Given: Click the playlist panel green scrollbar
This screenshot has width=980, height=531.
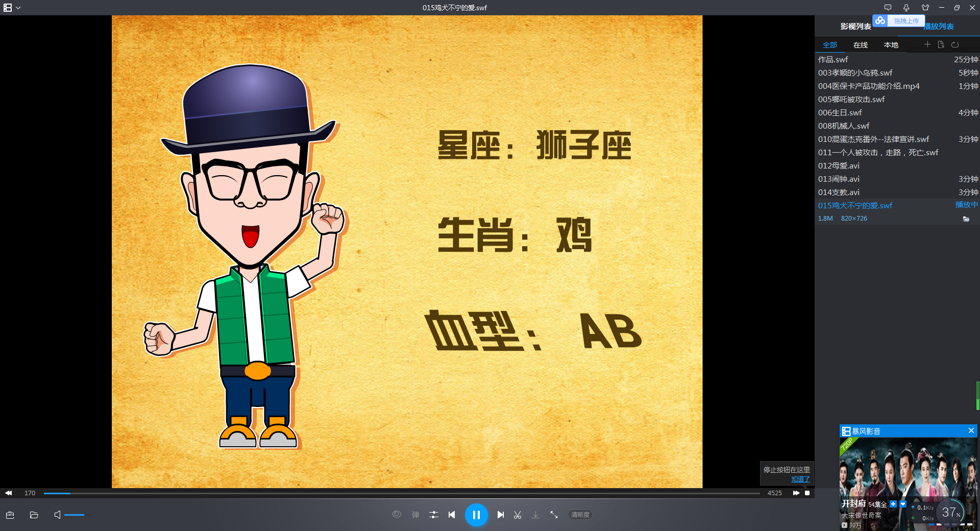Looking at the screenshot, I should point(978,395).
